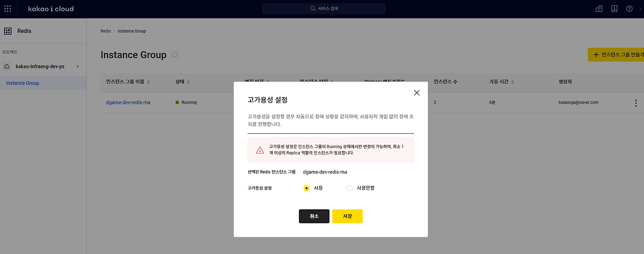Click the red warning triangle icon
Screen dimensions: 644x254
pos(260,150)
